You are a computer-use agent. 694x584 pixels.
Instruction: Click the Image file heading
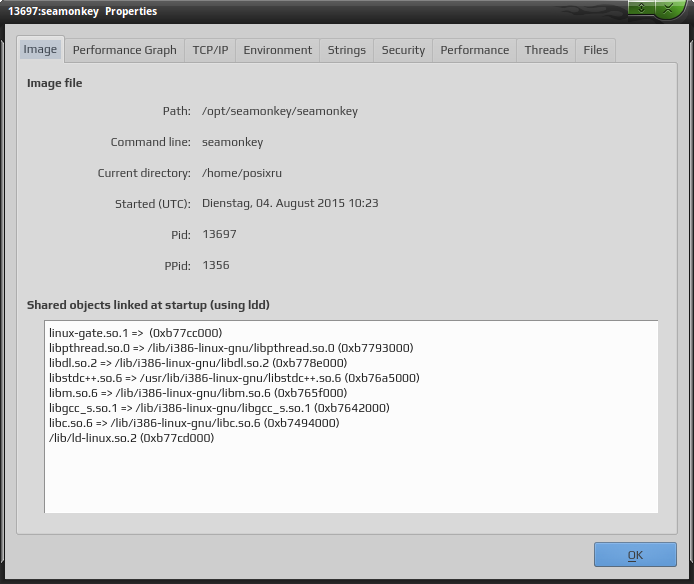click(x=54, y=83)
